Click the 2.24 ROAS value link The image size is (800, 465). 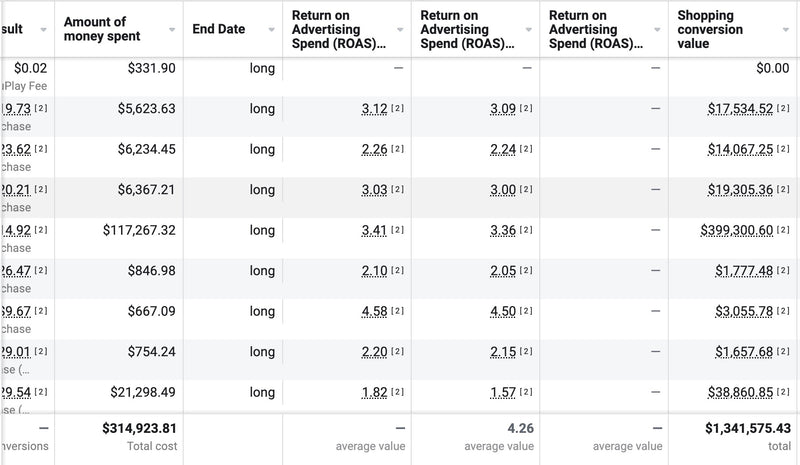coord(503,149)
